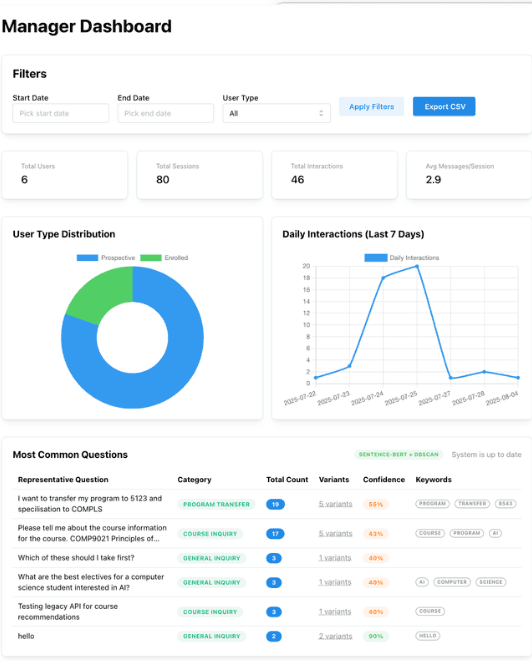The height and width of the screenshot is (661, 532).
Task: Open 5 variants for the program transfer question
Action: click(336, 504)
